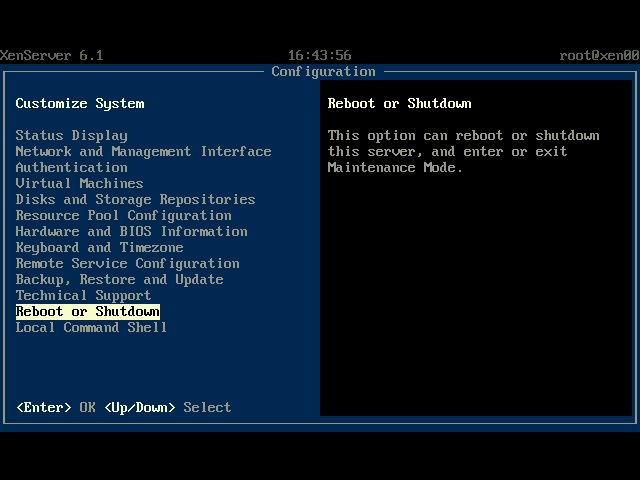Open Keyboard and Timezone settings

(99, 247)
